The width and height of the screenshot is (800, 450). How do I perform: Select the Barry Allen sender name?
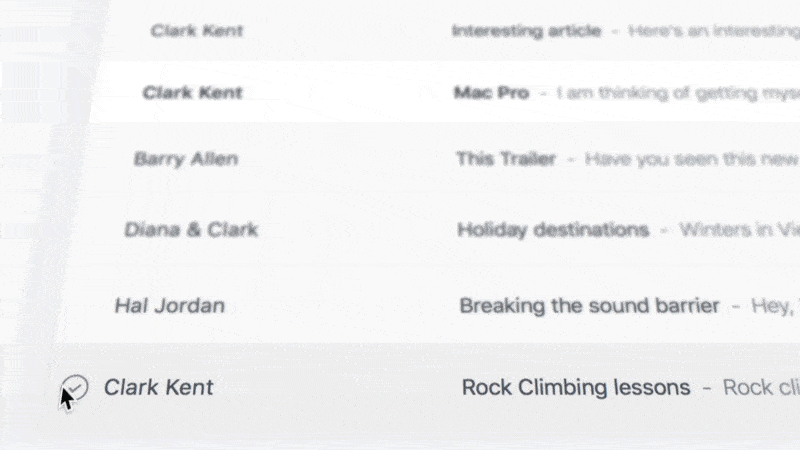185,158
